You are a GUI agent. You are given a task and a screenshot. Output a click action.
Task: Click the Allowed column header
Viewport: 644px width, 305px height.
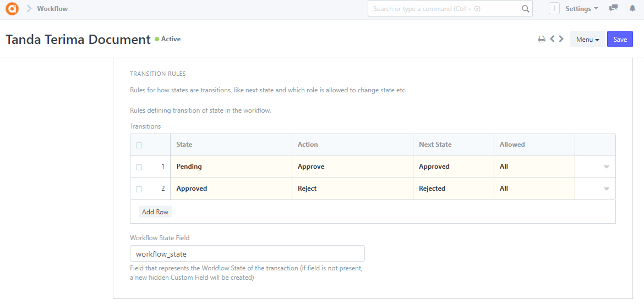534,145
